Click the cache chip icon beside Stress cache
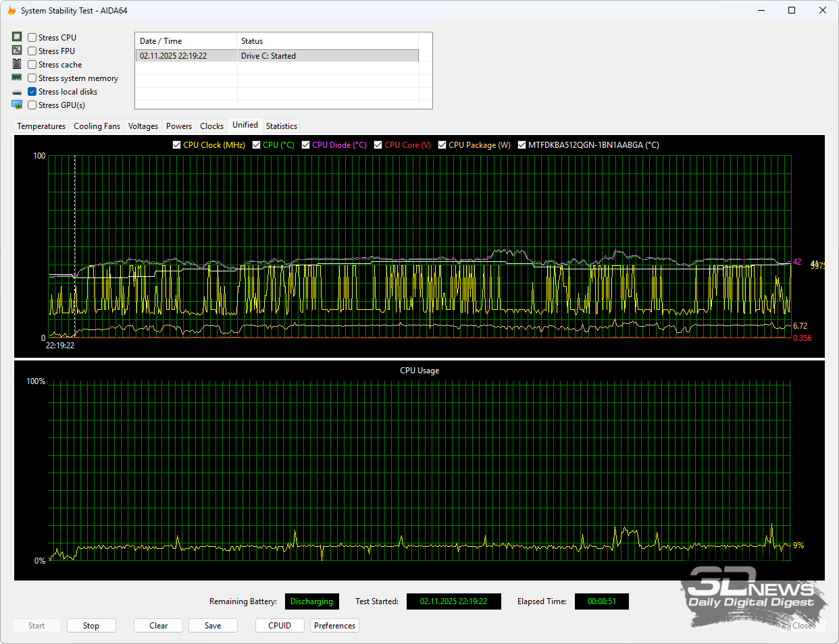The width and height of the screenshot is (839, 644). click(x=17, y=64)
